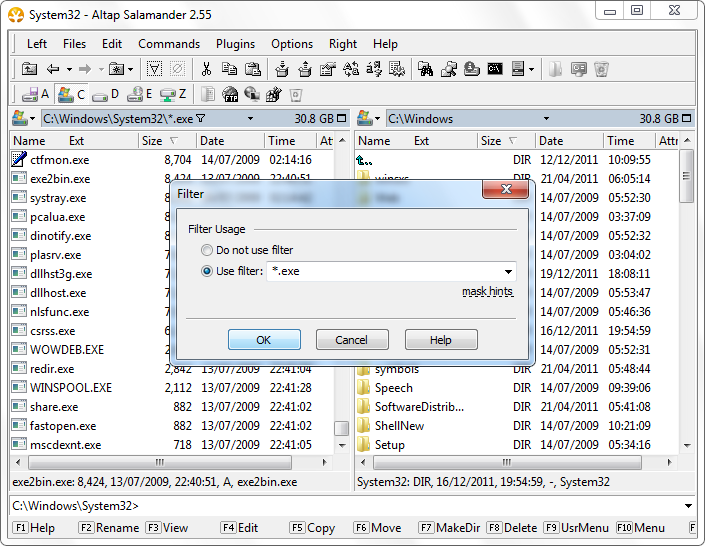This screenshot has height=546, width=705.
Task: Sort left panel by Size column
Action: (167, 141)
